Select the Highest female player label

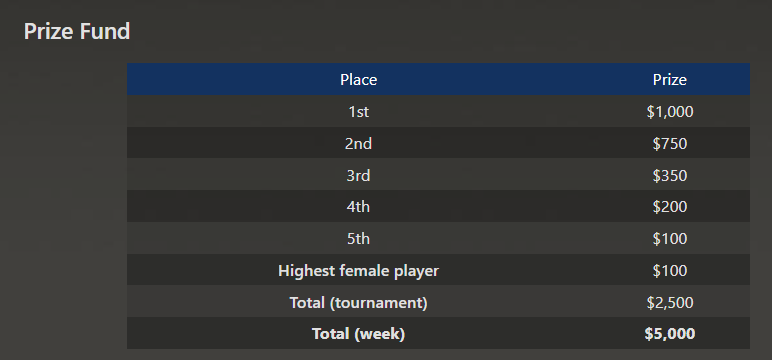click(358, 270)
